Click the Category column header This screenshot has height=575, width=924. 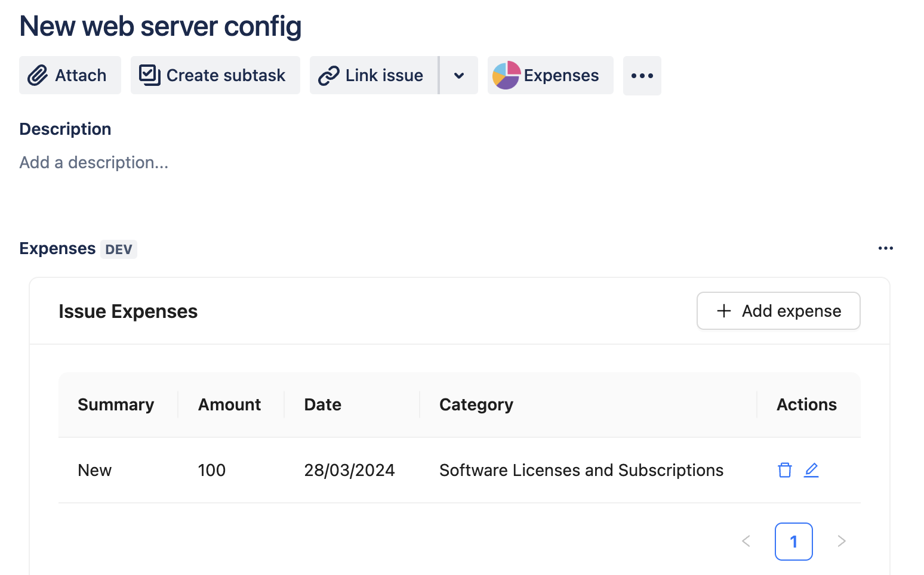[476, 405]
